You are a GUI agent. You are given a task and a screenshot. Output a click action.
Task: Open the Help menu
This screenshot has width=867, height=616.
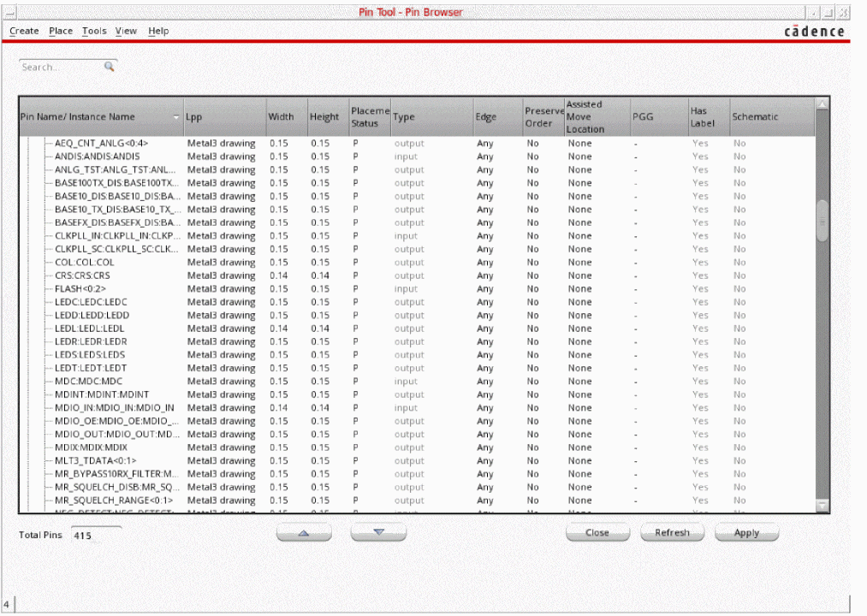[158, 31]
